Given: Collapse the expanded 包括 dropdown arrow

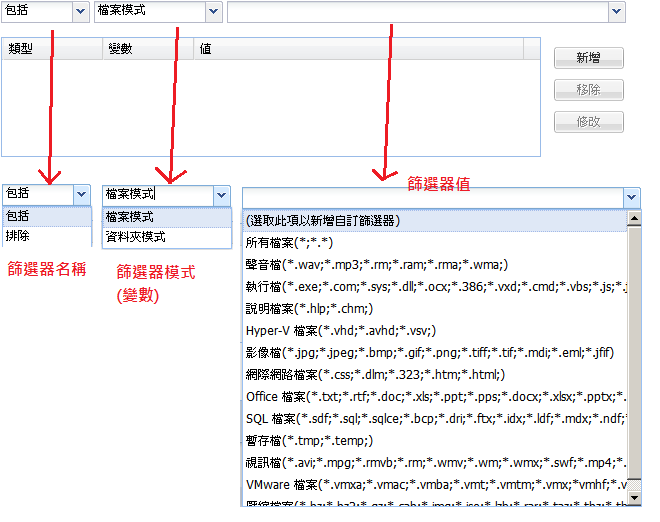Looking at the screenshot, I should click(82, 194).
